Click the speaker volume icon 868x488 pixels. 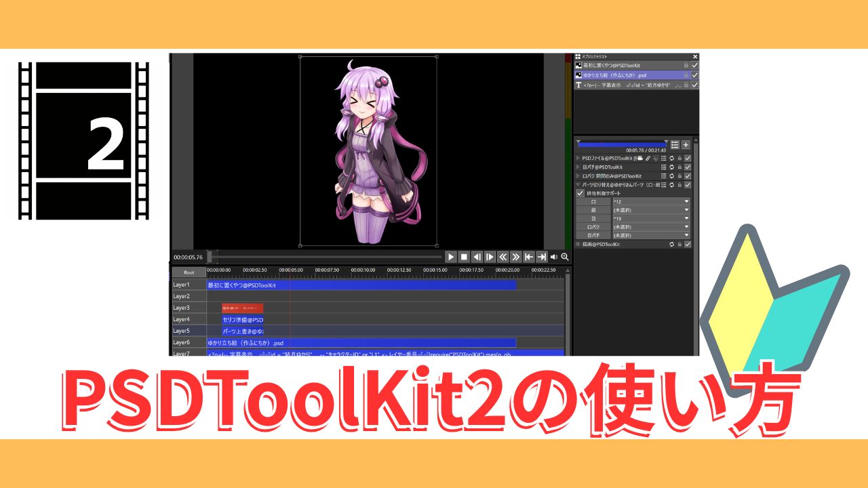click(553, 257)
